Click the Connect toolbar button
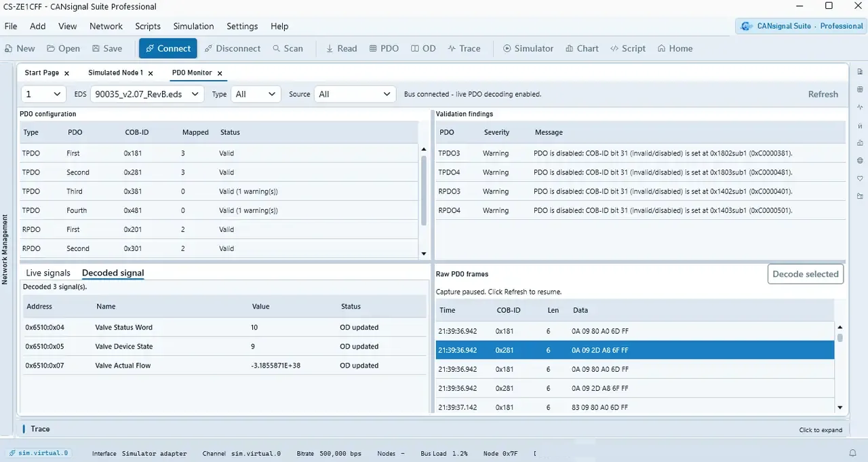This screenshot has width=868, height=462. pyautogui.click(x=168, y=48)
